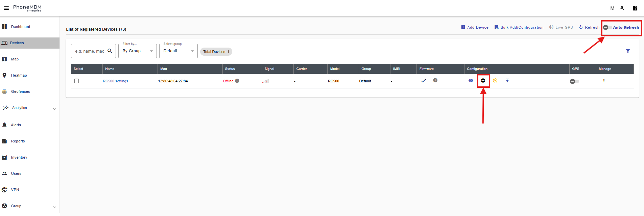Image resolution: width=644 pixels, height=216 pixels.
Task: Toggle GPS switch for RC500 device
Action: pyautogui.click(x=574, y=81)
